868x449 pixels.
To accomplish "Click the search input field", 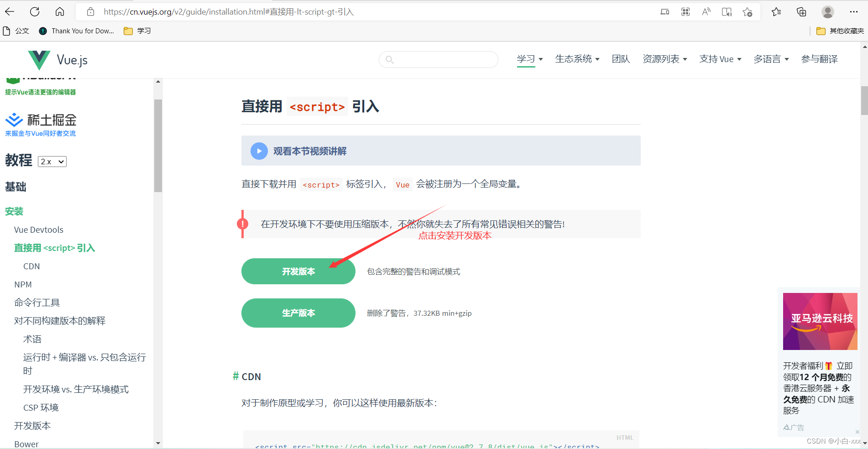I will click(439, 59).
